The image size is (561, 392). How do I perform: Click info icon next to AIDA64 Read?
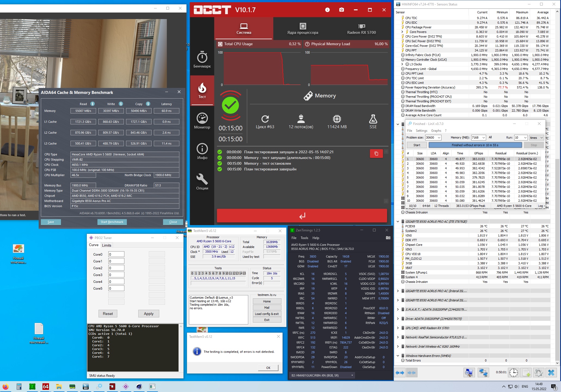point(93,104)
